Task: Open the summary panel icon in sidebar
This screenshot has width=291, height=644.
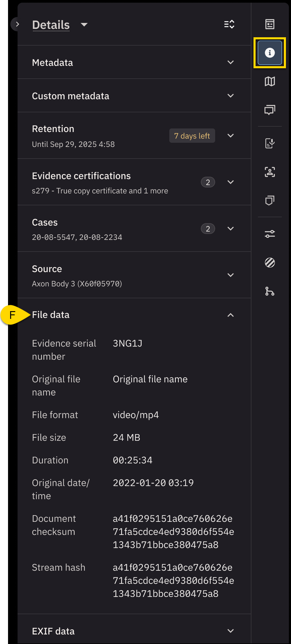Action: click(270, 24)
